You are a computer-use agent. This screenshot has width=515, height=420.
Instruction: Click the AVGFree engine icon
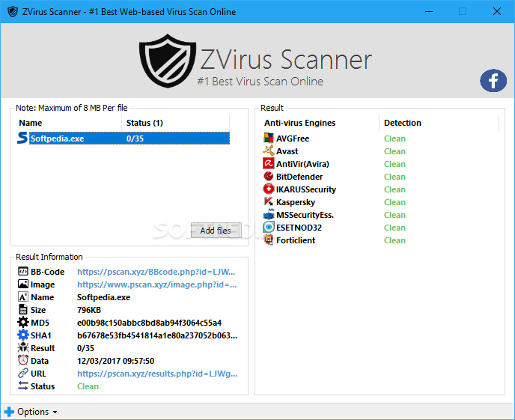(x=268, y=138)
